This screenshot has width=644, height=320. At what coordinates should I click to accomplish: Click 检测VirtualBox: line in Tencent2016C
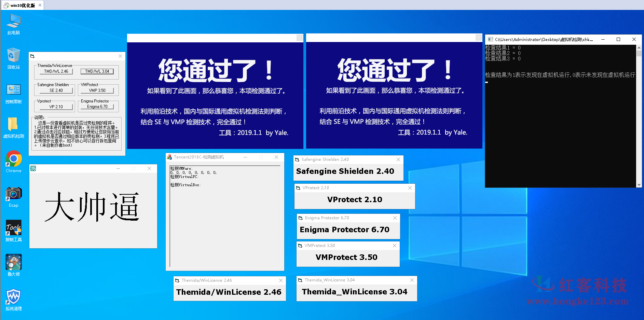[186, 185]
